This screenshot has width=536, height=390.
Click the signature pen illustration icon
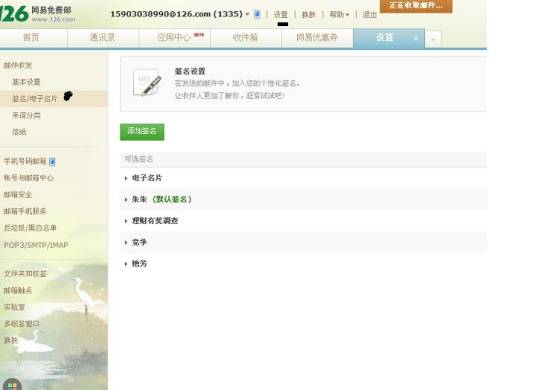pyautogui.click(x=147, y=83)
